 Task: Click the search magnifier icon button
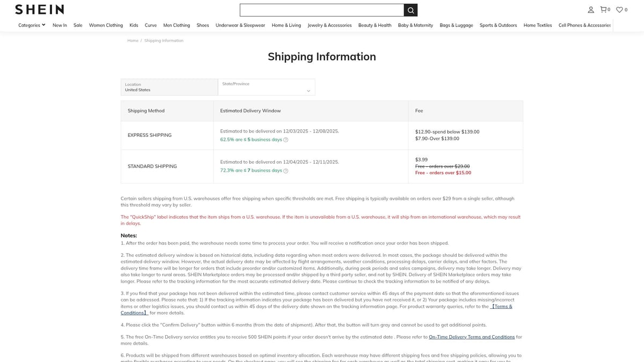(x=411, y=10)
